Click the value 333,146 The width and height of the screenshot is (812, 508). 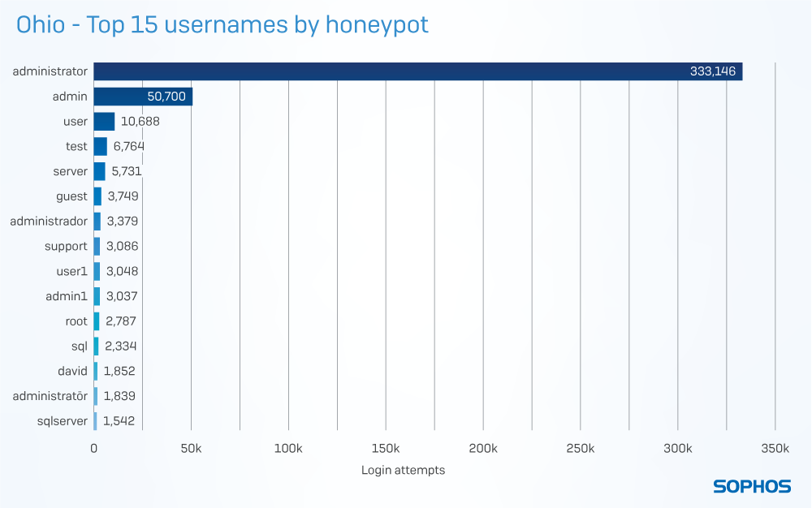click(x=713, y=71)
